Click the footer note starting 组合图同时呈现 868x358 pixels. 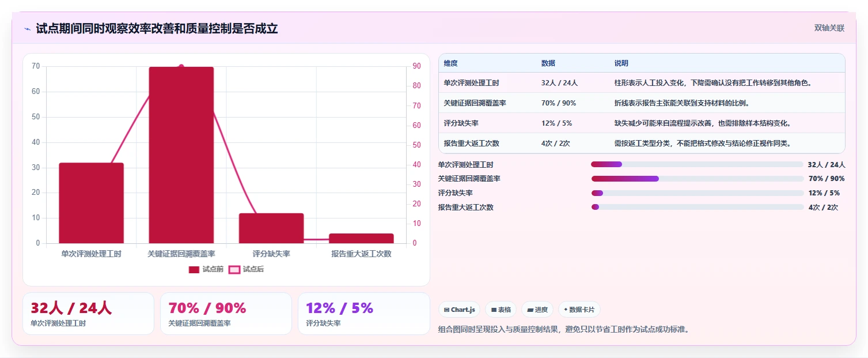click(564, 330)
